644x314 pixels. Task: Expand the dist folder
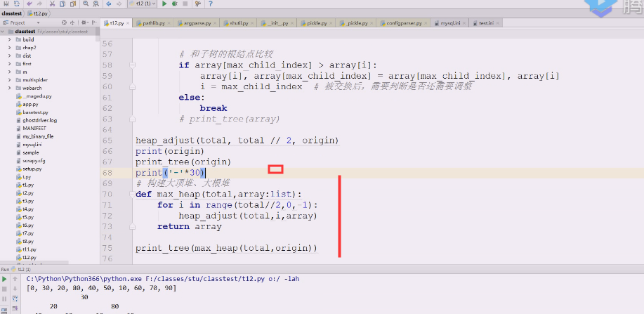(x=9, y=56)
